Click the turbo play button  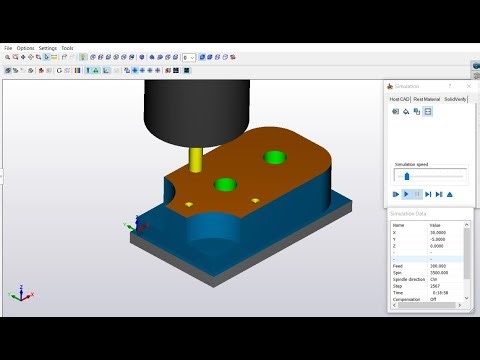coord(396,194)
